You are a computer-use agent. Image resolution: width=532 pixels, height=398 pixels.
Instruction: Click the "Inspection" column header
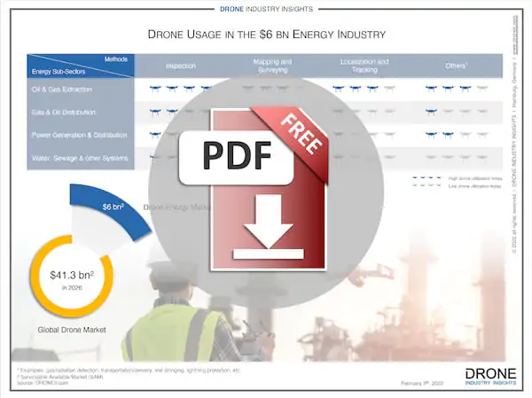click(181, 66)
